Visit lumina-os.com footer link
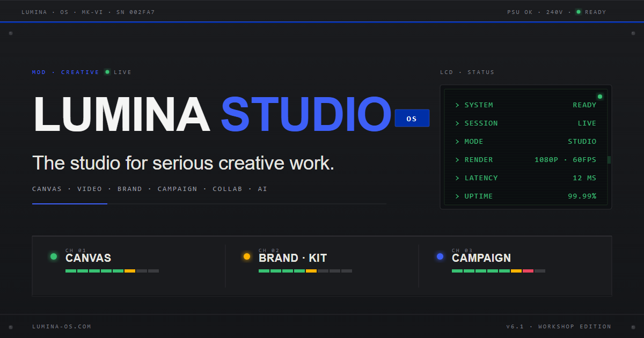The width and height of the screenshot is (644, 338). point(62,326)
